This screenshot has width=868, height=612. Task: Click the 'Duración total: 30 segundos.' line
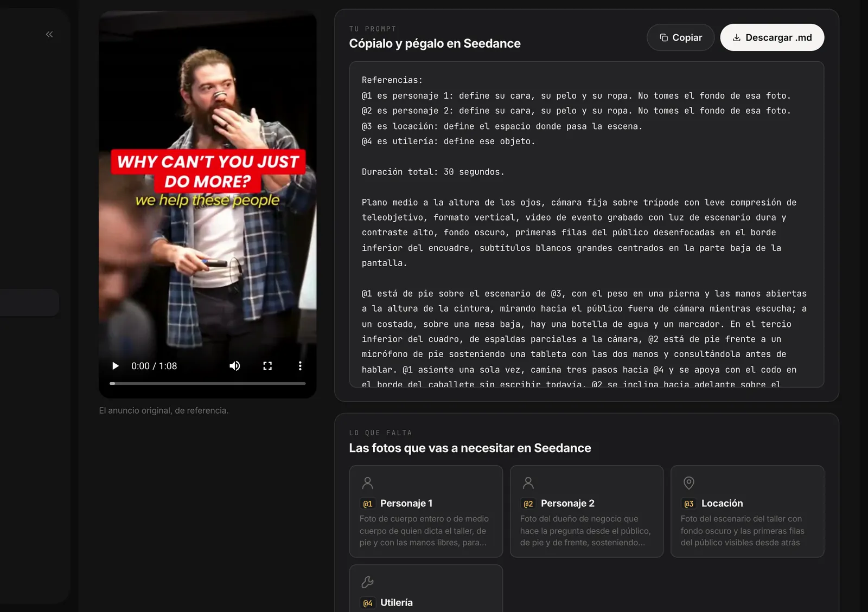433,172
